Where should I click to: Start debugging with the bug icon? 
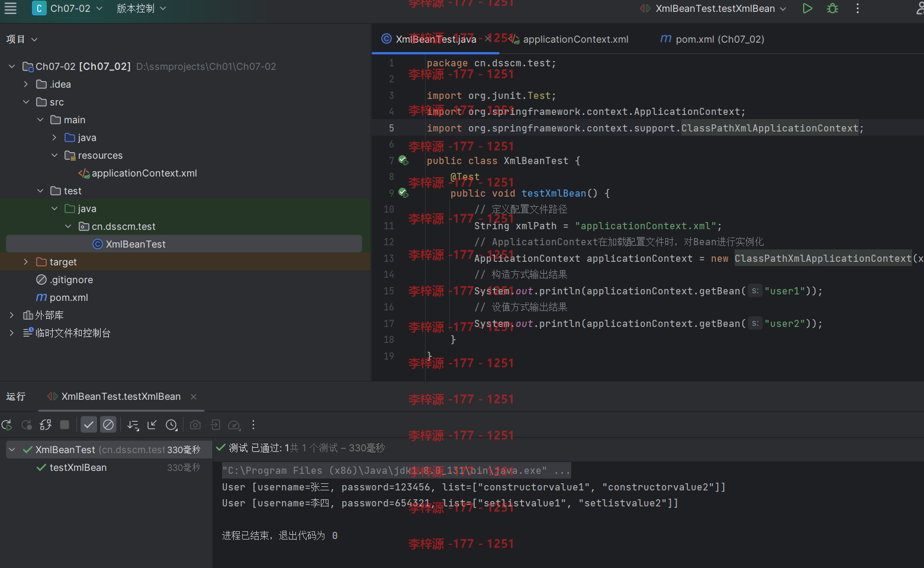point(832,8)
